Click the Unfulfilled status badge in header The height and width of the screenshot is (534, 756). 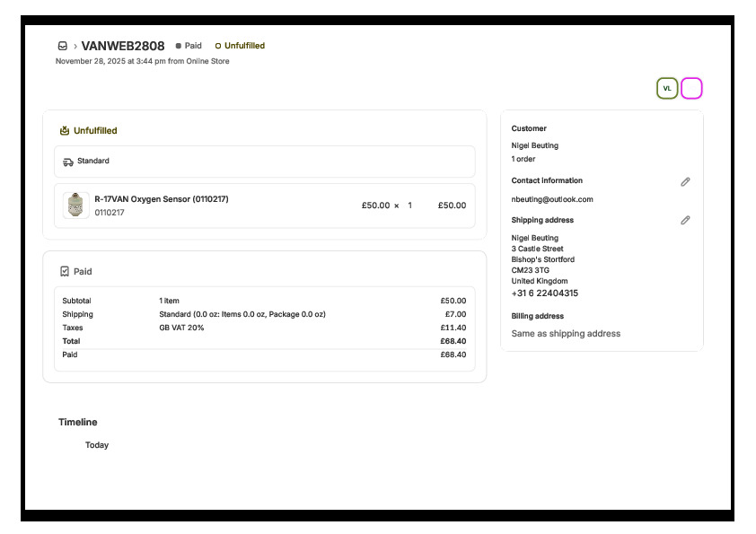(x=240, y=46)
